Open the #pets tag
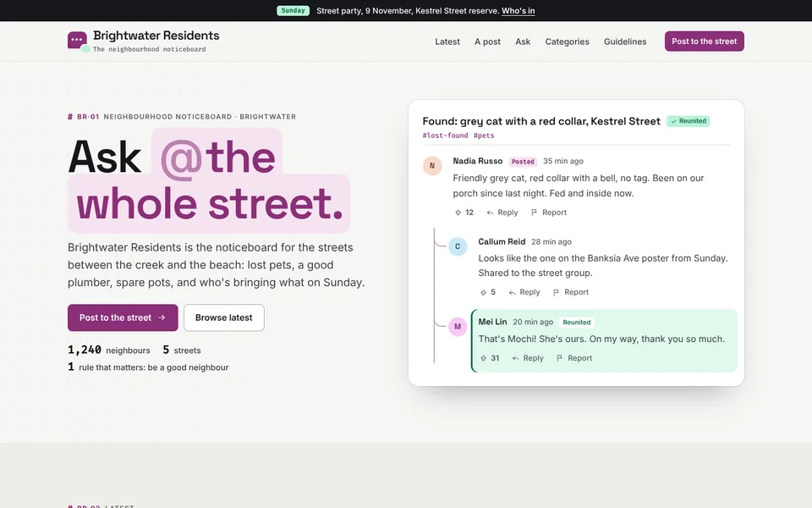 pos(484,135)
